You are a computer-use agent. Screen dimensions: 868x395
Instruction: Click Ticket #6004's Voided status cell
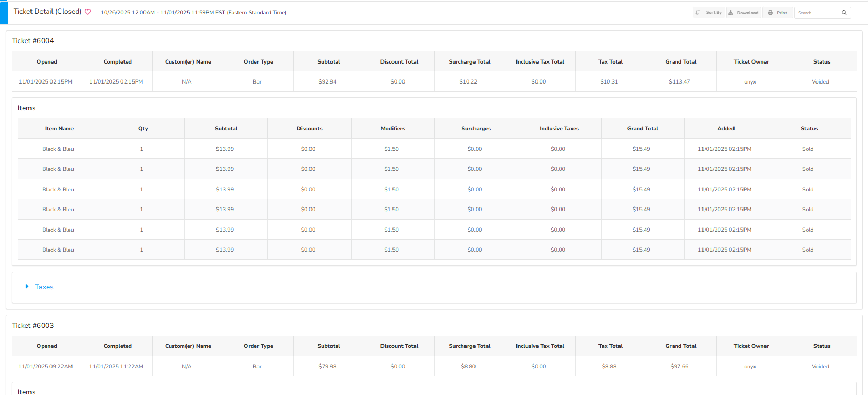tap(820, 82)
